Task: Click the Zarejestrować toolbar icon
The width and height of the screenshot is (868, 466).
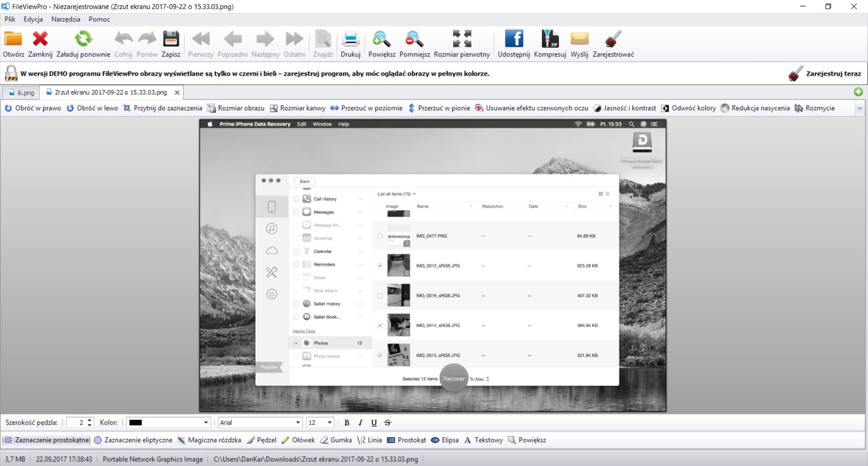Action: pyautogui.click(x=613, y=43)
